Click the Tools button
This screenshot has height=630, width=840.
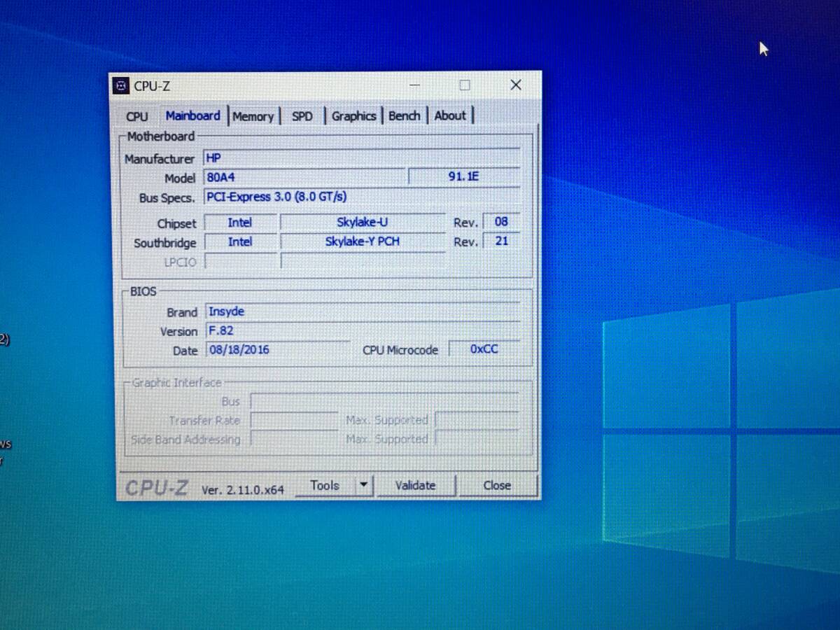point(325,485)
